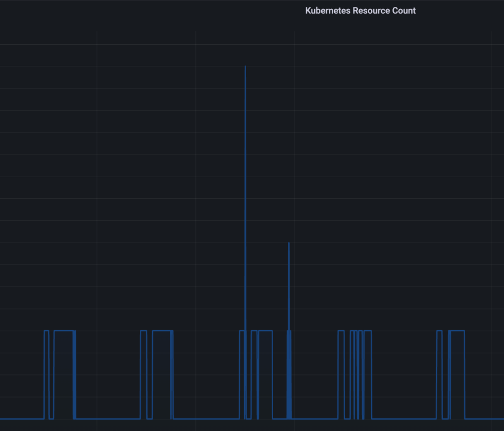Viewport: 504px width, 431px height.
Task: Click the baseline after the final plateau
Action: pos(485,419)
